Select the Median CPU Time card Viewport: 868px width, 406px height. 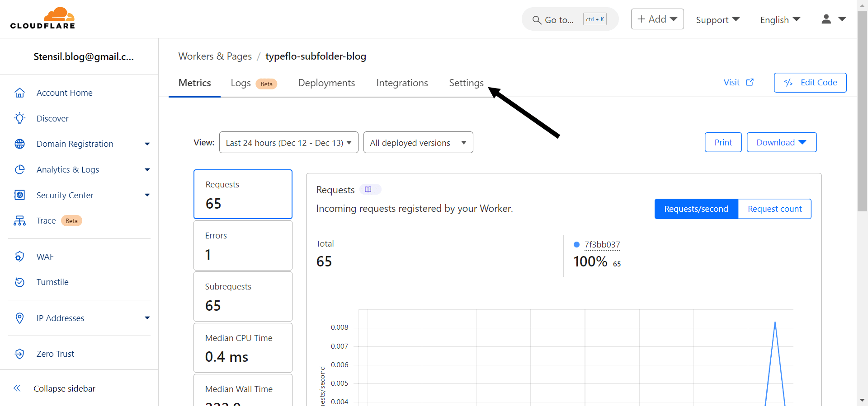tap(243, 348)
